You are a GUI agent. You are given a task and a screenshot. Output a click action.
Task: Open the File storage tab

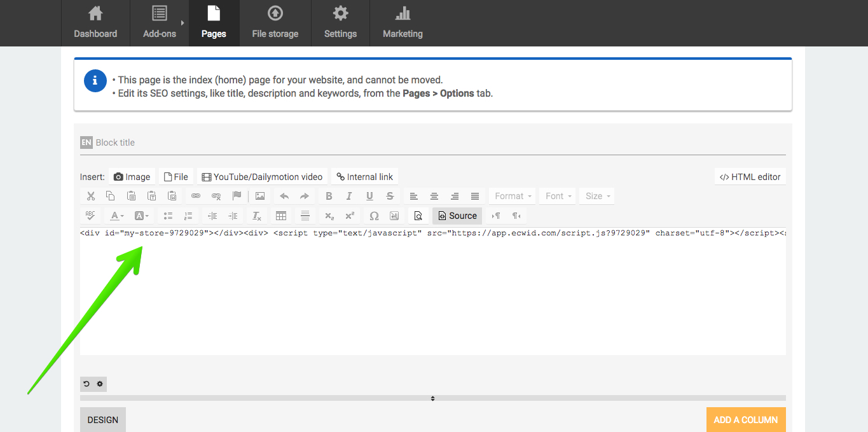275,23
